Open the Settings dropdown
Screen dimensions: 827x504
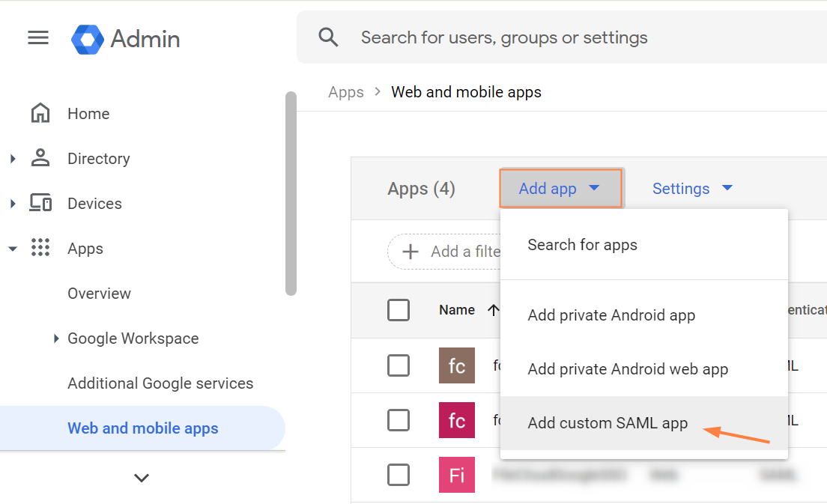(692, 189)
